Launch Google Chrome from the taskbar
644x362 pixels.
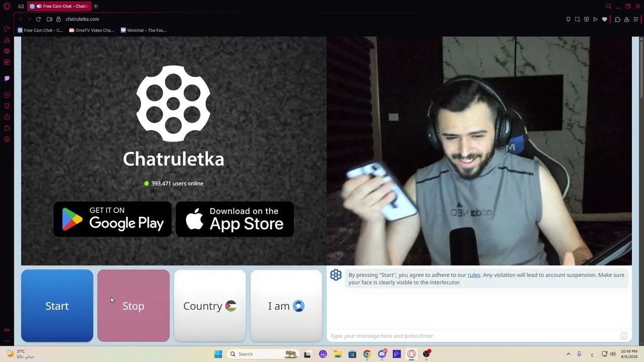coord(367,354)
